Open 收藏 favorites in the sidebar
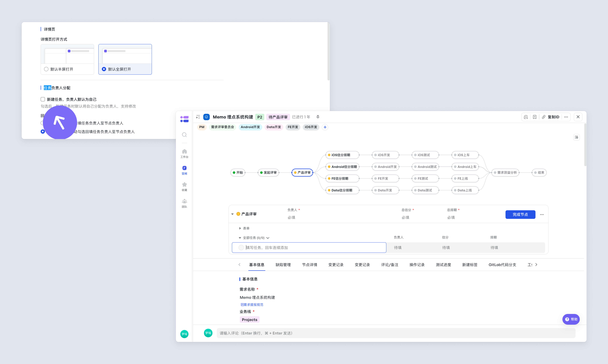This screenshot has height=364, width=608. pos(184,187)
